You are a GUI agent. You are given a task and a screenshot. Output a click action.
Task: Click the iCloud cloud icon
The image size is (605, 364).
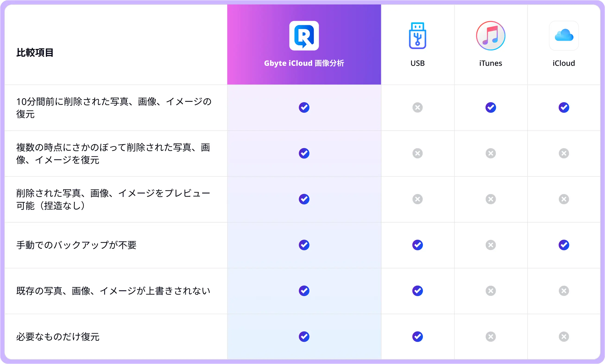(564, 36)
